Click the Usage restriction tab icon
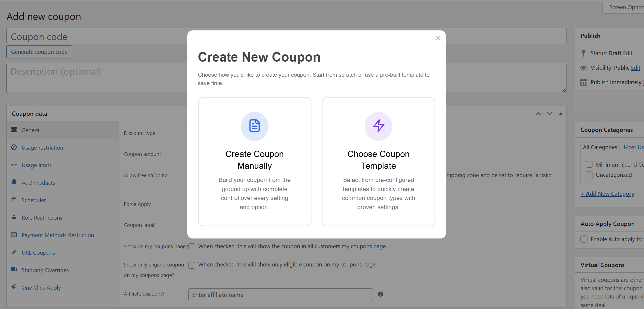The image size is (644, 309). (x=14, y=147)
